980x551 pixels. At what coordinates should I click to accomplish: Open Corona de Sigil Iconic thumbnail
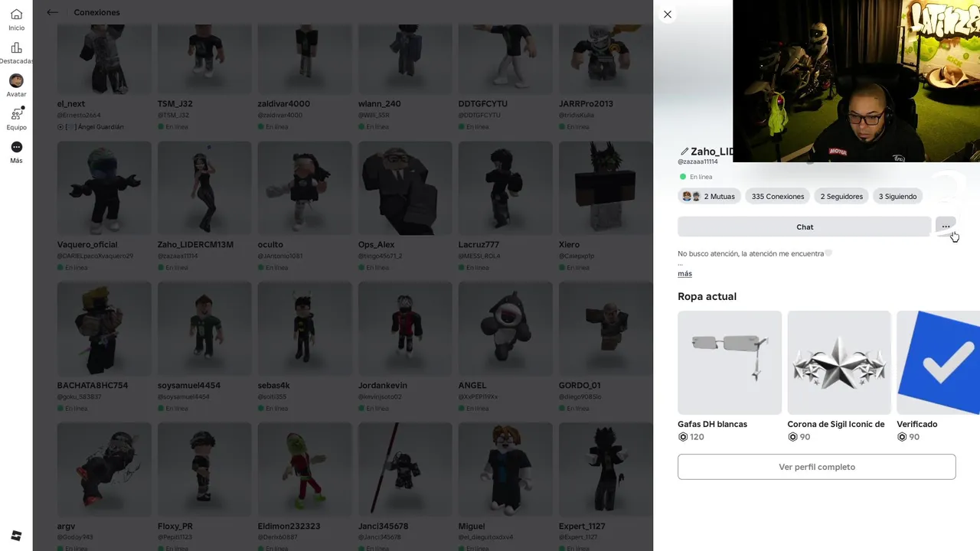pyautogui.click(x=839, y=363)
